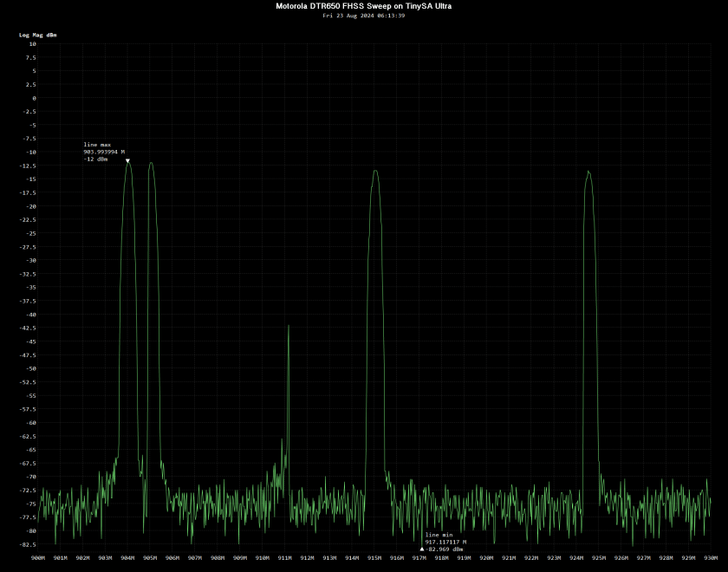This screenshot has height=572, width=728.
Task: Select the chart title Motorola DTR650 FHSS Sweep
Action: pos(363,6)
